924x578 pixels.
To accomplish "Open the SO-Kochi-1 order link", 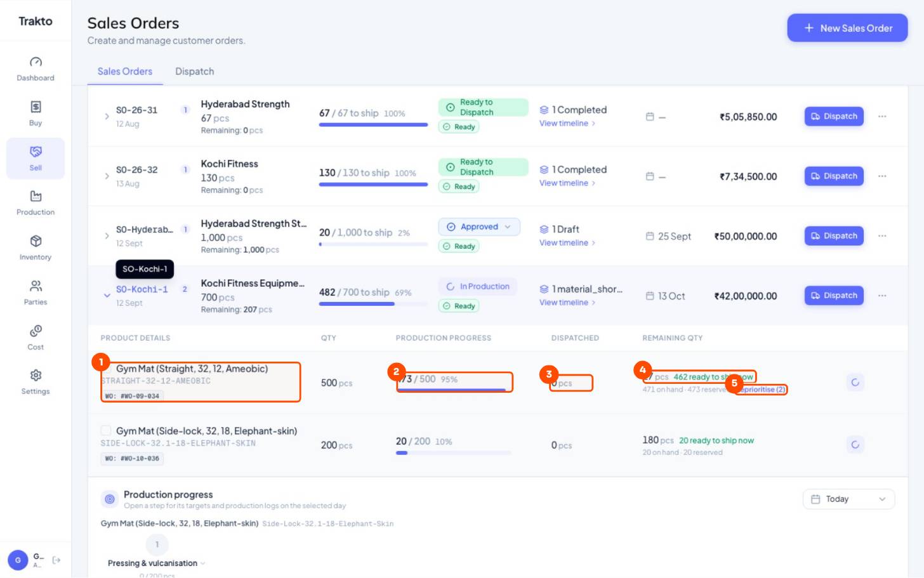I will coord(142,289).
